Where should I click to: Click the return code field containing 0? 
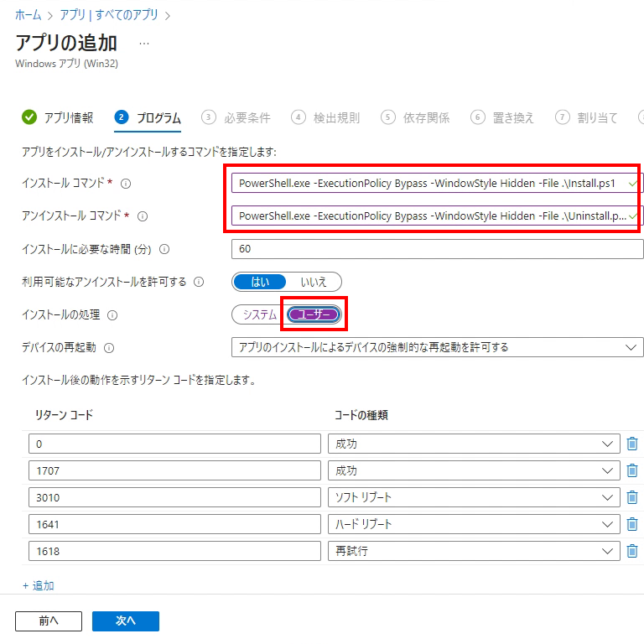174,444
